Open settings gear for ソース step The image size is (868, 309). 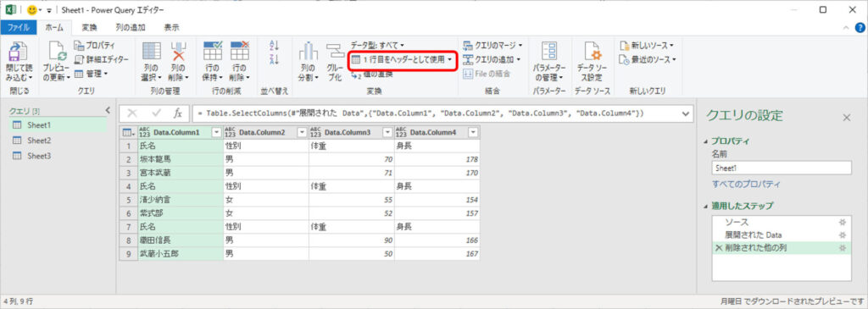843,222
